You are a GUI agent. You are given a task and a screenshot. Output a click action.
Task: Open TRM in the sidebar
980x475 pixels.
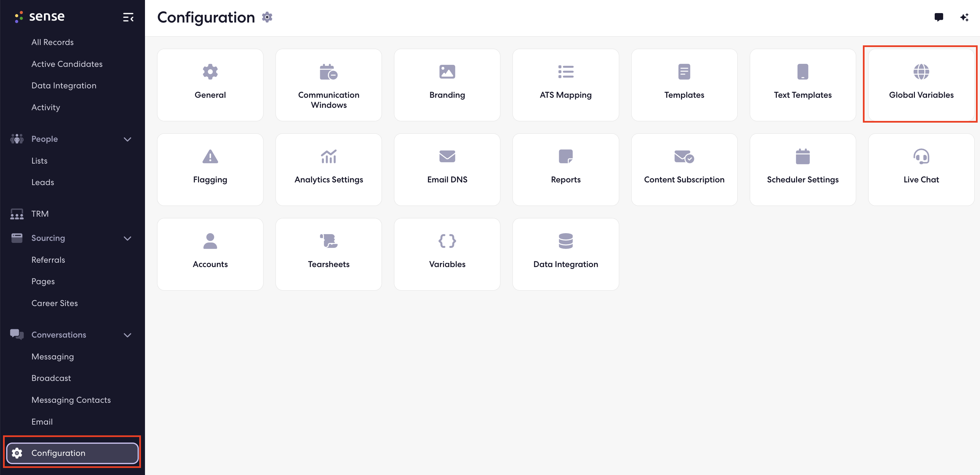(40, 214)
